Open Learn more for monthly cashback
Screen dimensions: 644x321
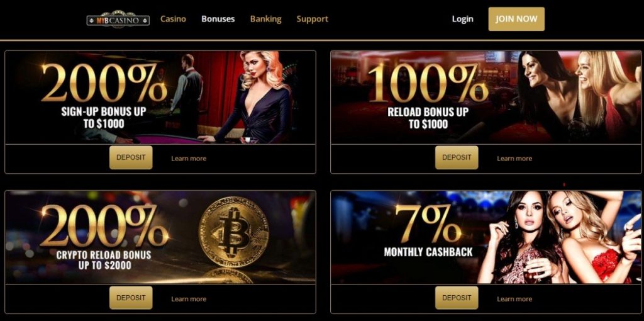coord(514,299)
